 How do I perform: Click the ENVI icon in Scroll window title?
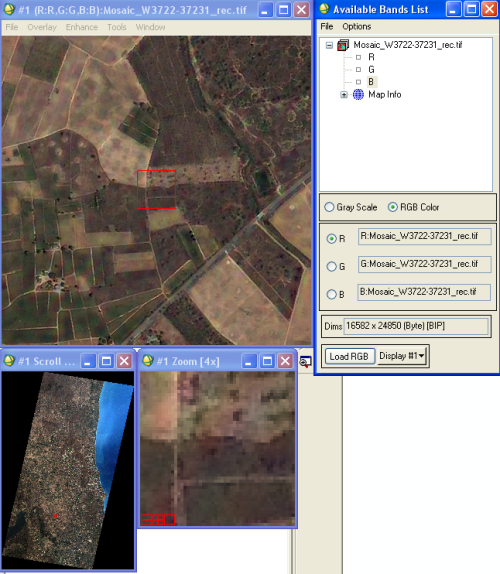[9, 361]
